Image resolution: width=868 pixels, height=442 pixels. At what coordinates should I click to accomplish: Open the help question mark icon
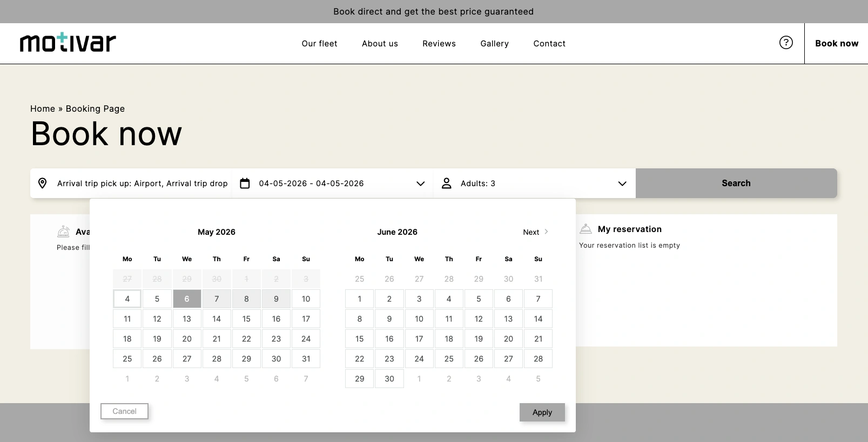click(x=786, y=43)
